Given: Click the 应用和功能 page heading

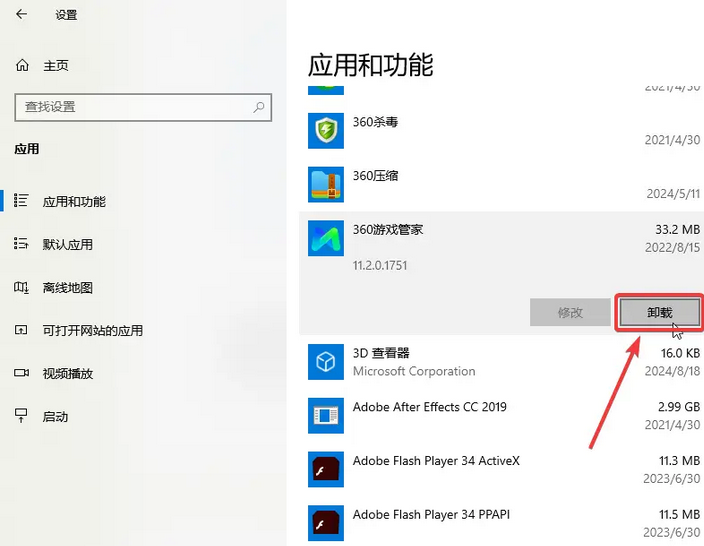Looking at the screenshot, I should pos(371,65).
